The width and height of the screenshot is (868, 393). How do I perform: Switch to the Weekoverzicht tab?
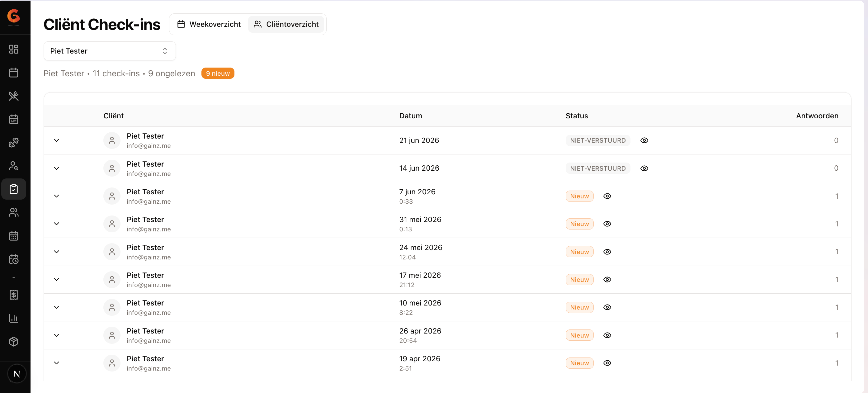click(x=209, y=24)
